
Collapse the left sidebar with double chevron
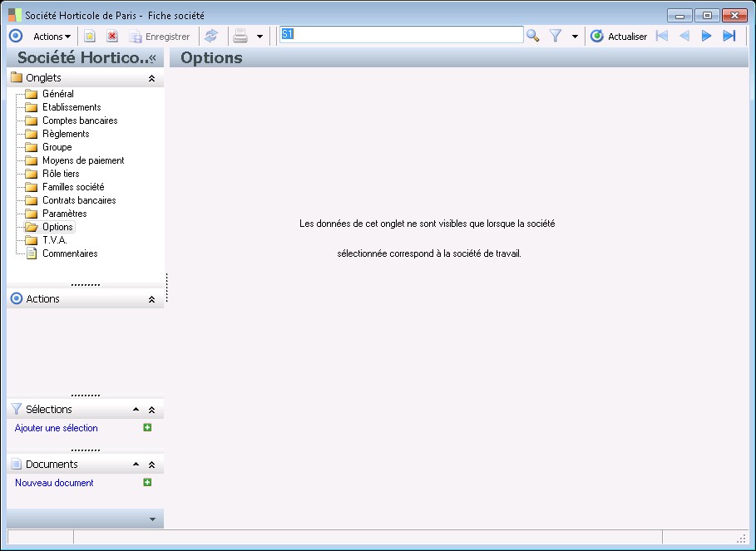(x=153, y=58)
